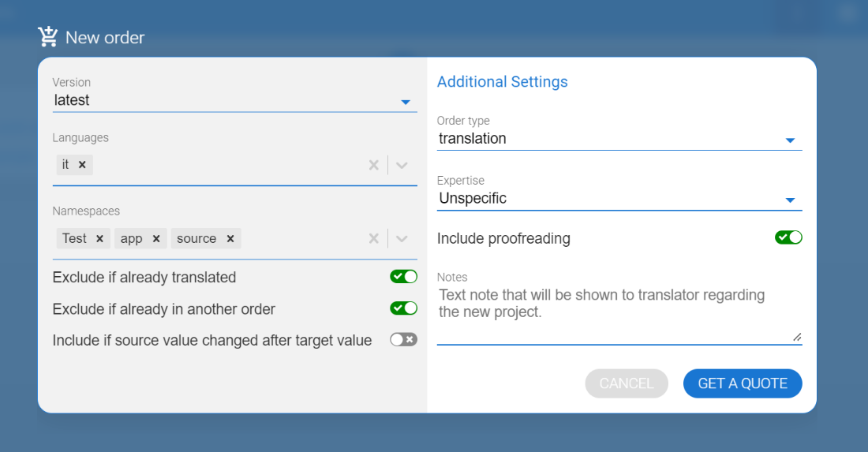Screen dimensions: 868x452
Task: Open the Expertise dropdown
Action: tap(790, 200)
